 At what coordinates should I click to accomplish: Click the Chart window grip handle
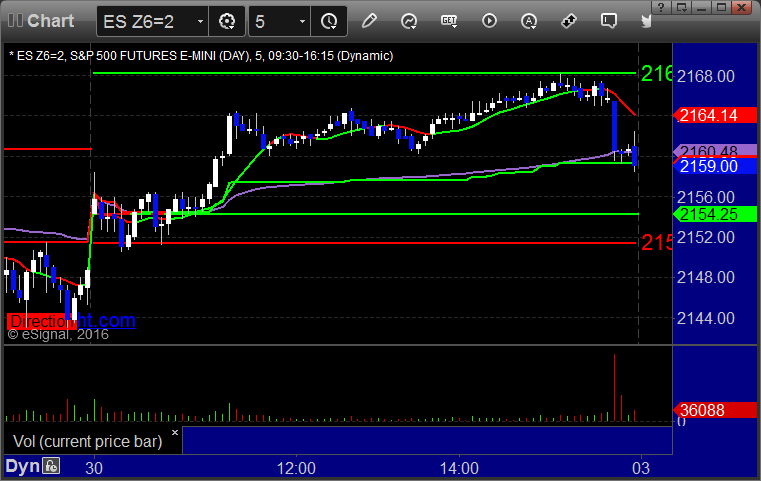coord(16,21)
